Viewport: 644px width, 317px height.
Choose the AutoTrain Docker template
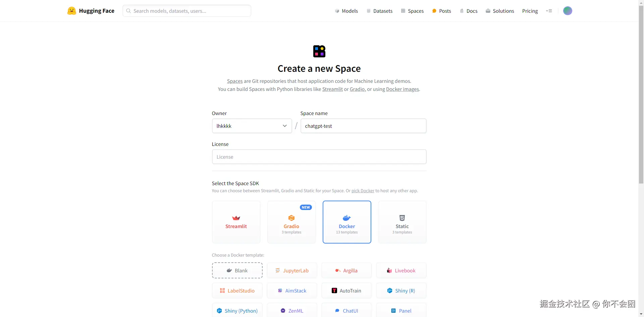tap(346, 290)
